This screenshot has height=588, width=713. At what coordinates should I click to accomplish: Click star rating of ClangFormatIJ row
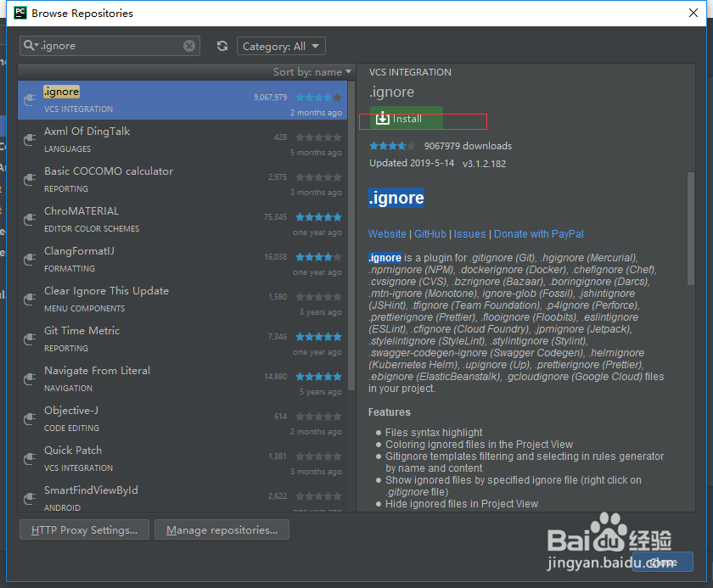pyautogui.click(x=318, y=257)
